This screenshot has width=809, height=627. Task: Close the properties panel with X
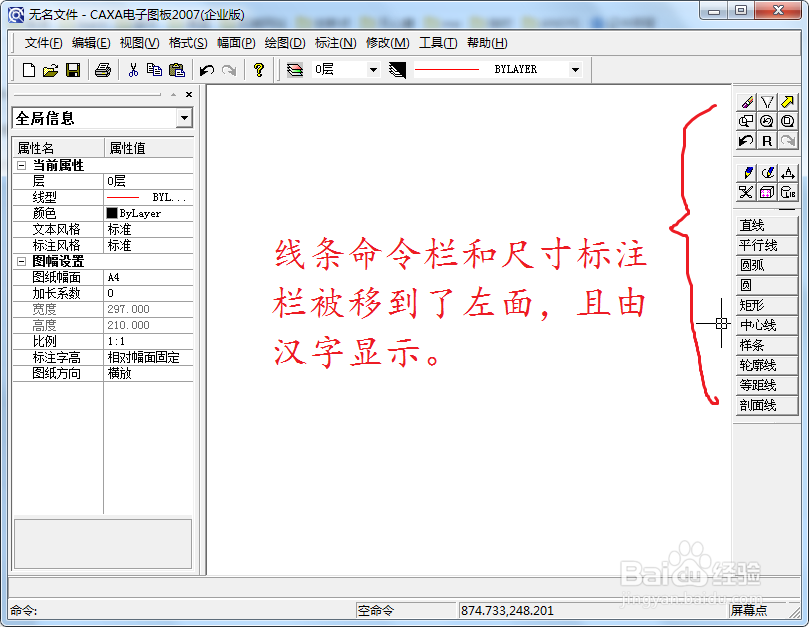[x=189, y=94]
